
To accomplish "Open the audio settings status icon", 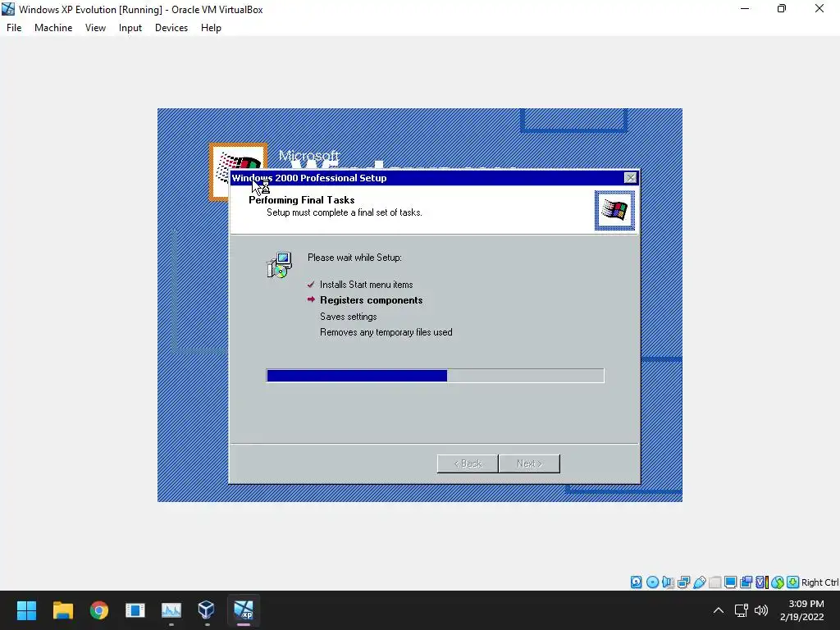I will point(668,582).
